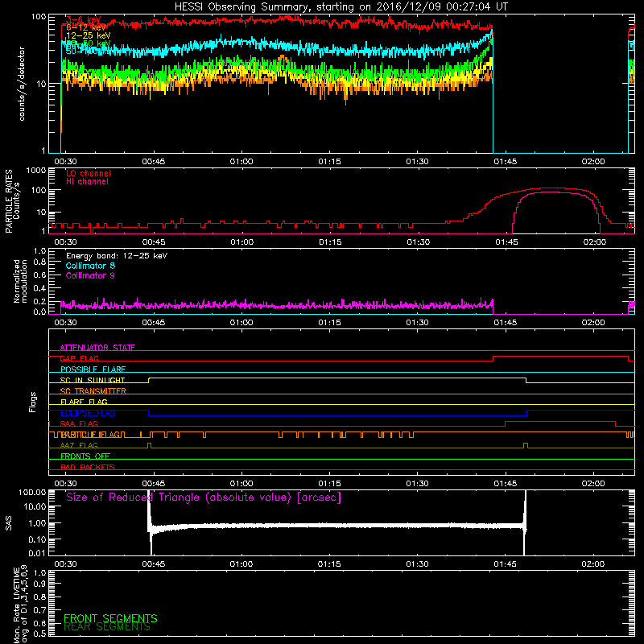Click the ATTENUATOR STATE flag label
The height and width of the screenshot is (644, 644).
point(97,348)
